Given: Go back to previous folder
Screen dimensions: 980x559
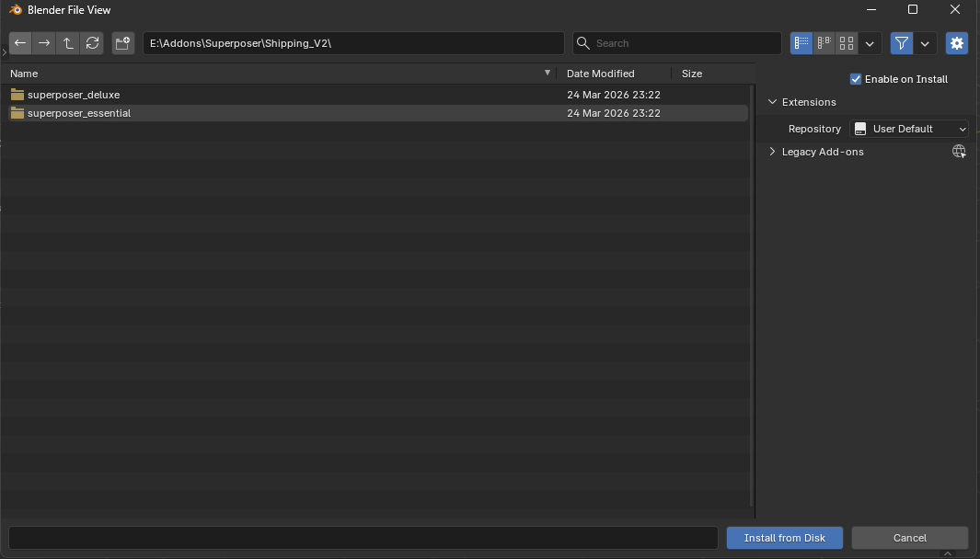Looking at the screenshot, I should pos(20,43).
